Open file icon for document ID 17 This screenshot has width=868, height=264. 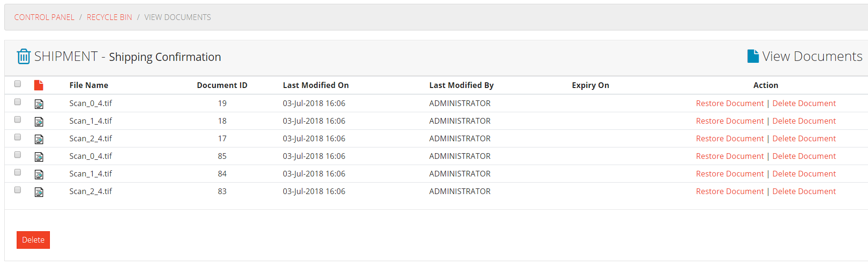(x=39, y=139)
